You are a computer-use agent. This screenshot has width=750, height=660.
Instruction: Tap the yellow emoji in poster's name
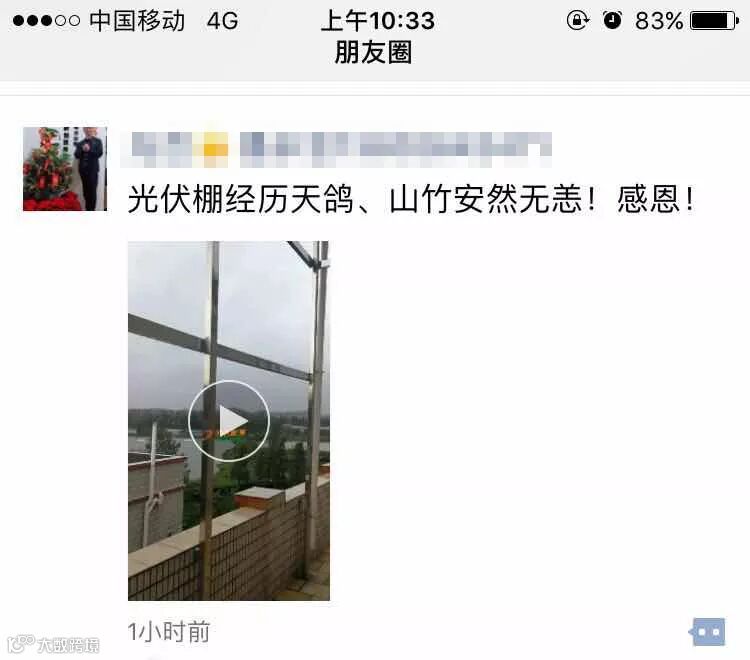215,149
